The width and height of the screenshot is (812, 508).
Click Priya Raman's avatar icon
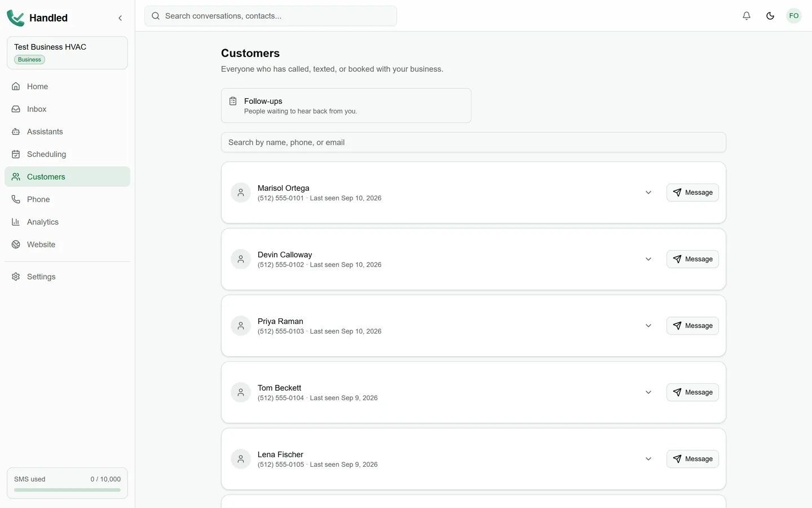(x=241, y=326)
